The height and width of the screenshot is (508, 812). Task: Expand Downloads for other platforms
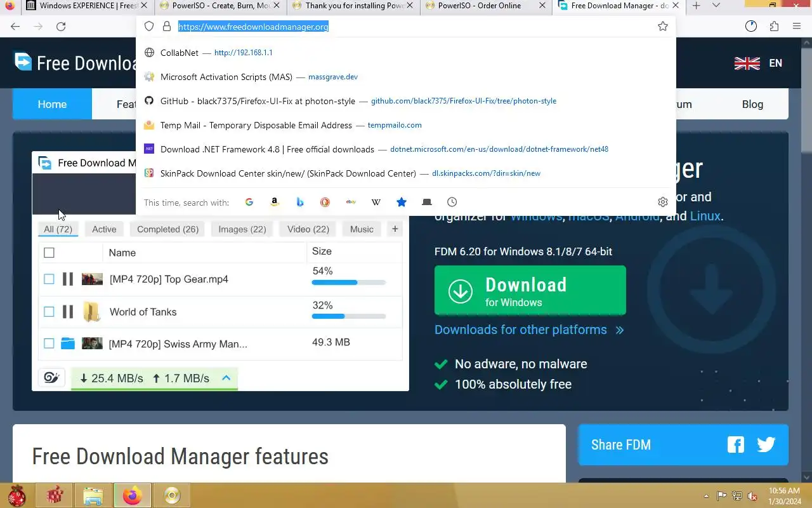(x=529, y=330)
